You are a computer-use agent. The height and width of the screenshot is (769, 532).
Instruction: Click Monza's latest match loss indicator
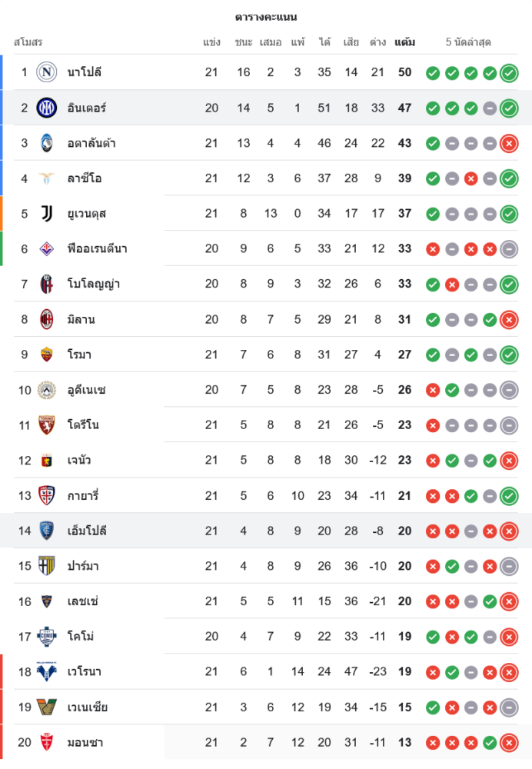509,743
